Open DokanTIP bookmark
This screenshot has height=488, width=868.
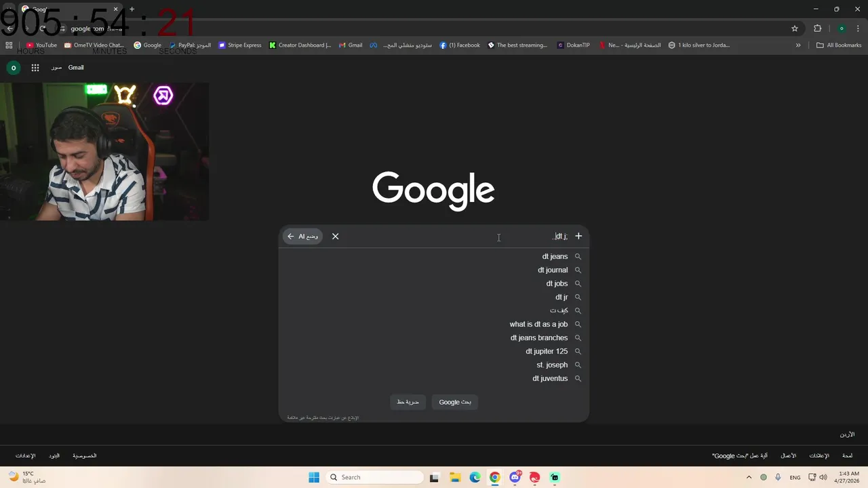click(x=574, y=45)
